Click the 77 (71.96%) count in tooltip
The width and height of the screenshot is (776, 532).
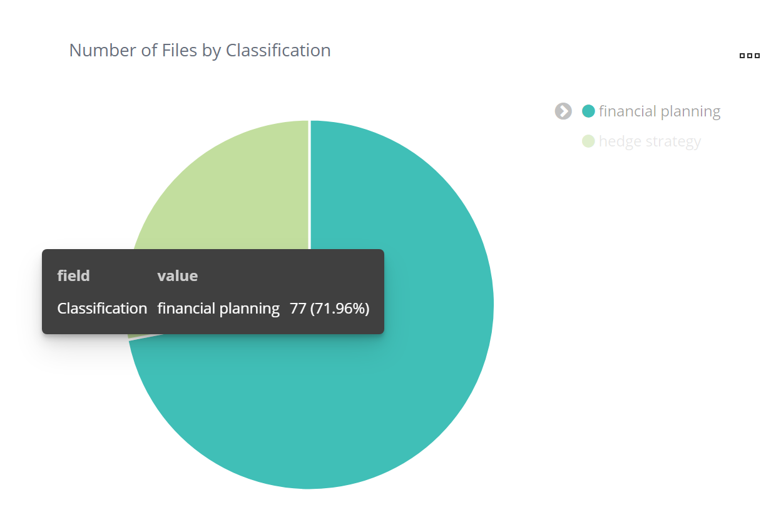(x=330, y=308)
